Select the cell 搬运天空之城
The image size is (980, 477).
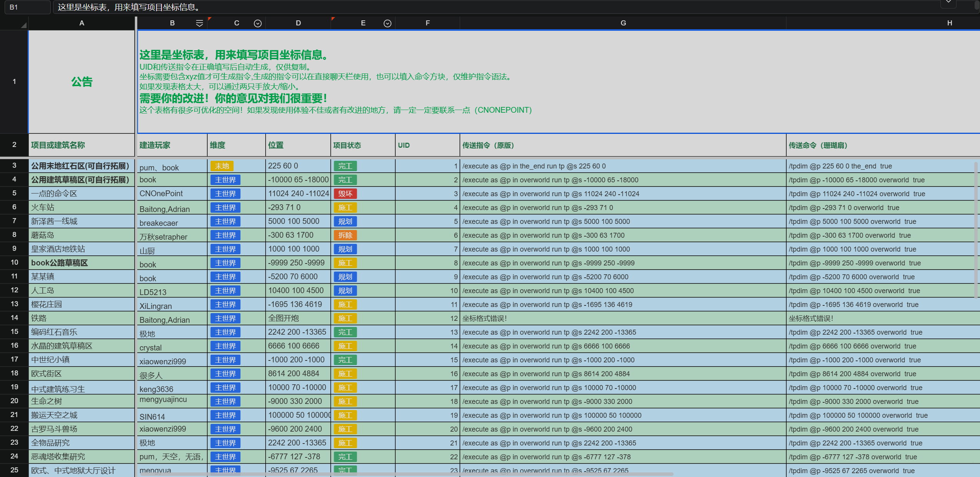pyautogui.click(x=82, y=415)
